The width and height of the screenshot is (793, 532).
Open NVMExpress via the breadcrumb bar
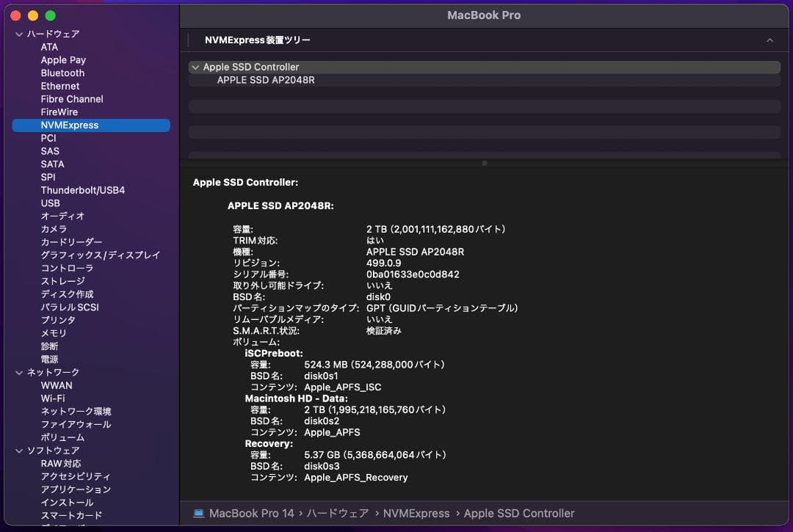(x=416, y=513)
